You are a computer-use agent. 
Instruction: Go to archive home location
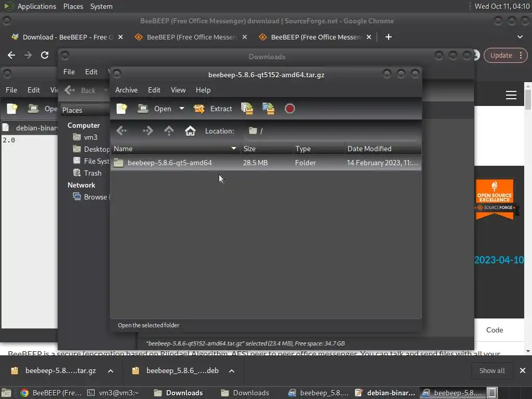point(190,131)
